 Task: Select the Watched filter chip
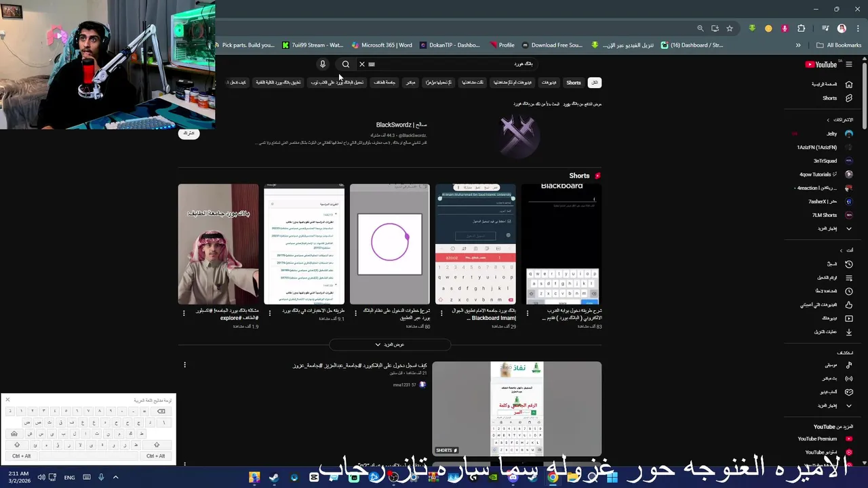click(473, 83)
